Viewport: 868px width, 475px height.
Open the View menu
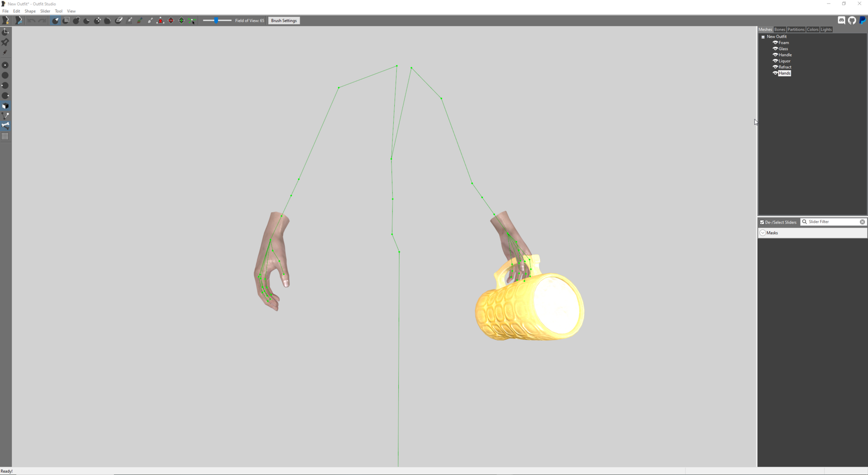point(71,11)
